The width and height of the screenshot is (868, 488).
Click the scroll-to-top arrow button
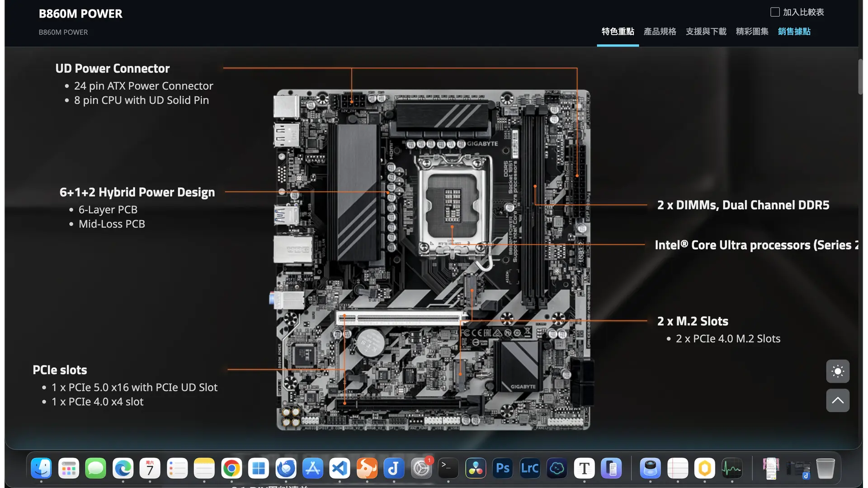tap(837, 400)
